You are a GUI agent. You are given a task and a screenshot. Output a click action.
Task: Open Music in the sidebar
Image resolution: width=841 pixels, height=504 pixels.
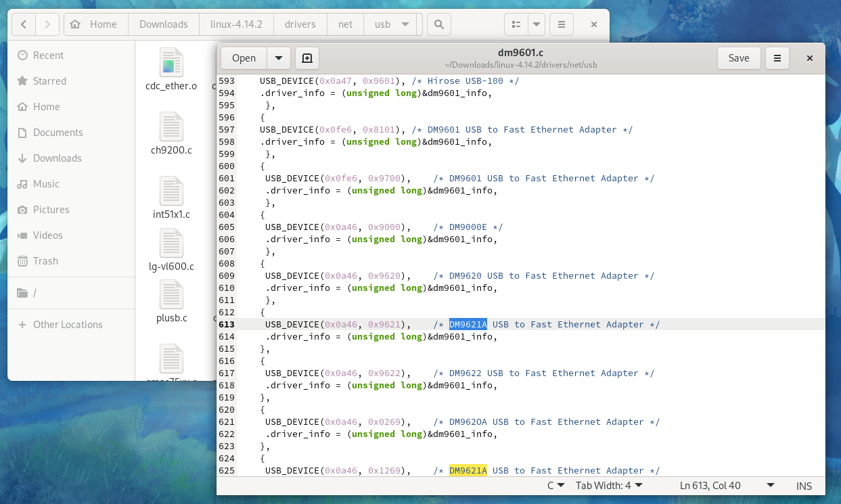71,184
